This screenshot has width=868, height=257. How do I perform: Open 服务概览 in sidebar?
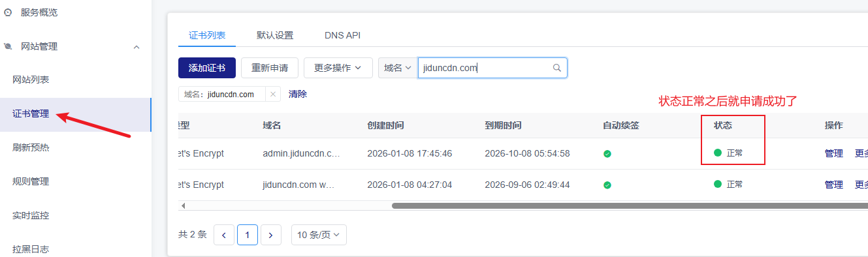coord(39,12)
